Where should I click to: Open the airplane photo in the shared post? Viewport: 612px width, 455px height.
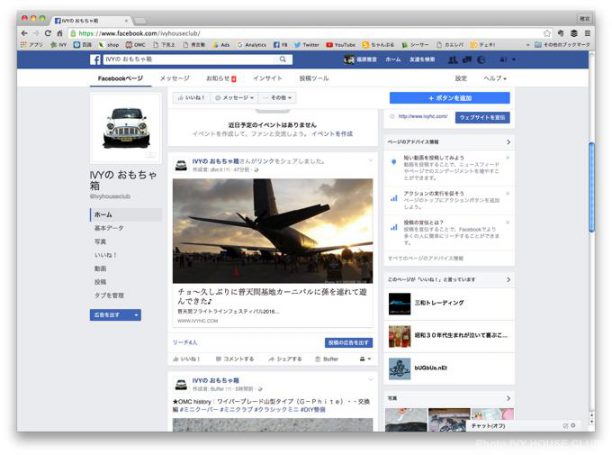click(272, 231)
